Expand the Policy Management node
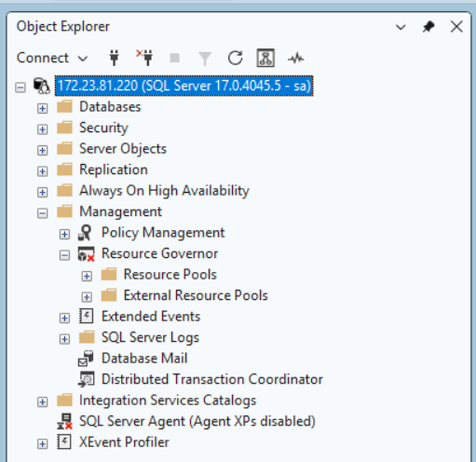The width and height of the screenshot is (476, 462). click(x=64, y=234)
